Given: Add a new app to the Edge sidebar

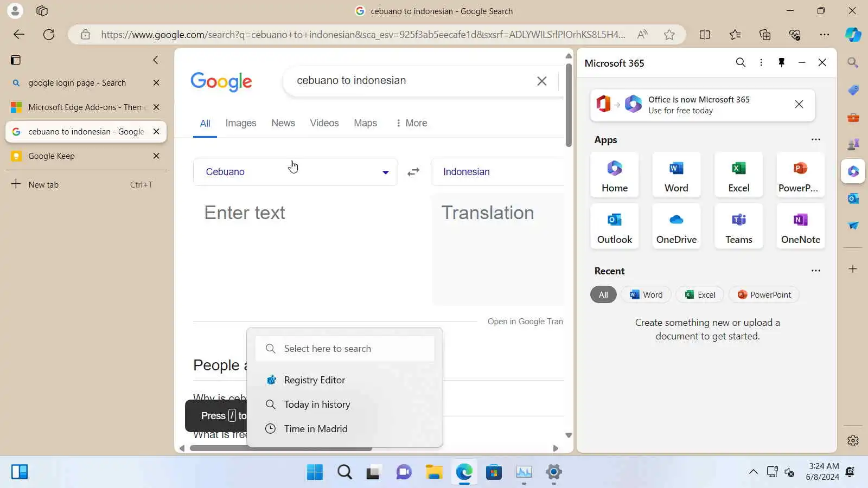Looking at the screenshot, I should 853,269.
